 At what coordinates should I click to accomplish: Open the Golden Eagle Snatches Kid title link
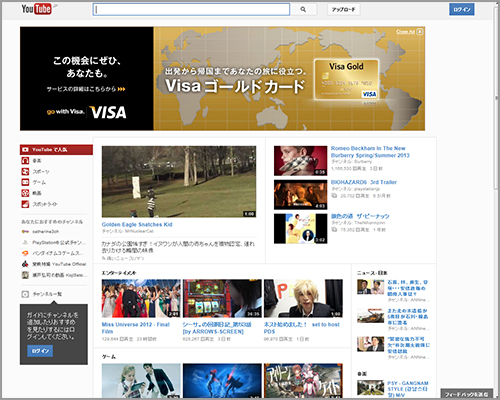137,224
